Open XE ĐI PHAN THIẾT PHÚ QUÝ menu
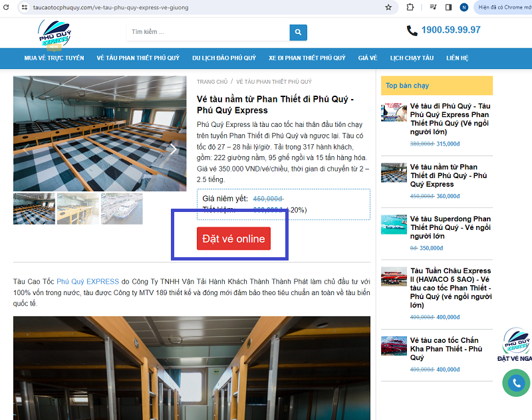 (307, 58)
